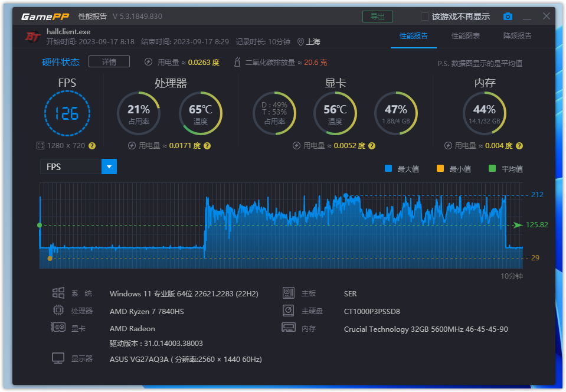Click the 记录时长: 10分钟 text
The width and height of the screenshot is (566, 392).
(263, 42)
